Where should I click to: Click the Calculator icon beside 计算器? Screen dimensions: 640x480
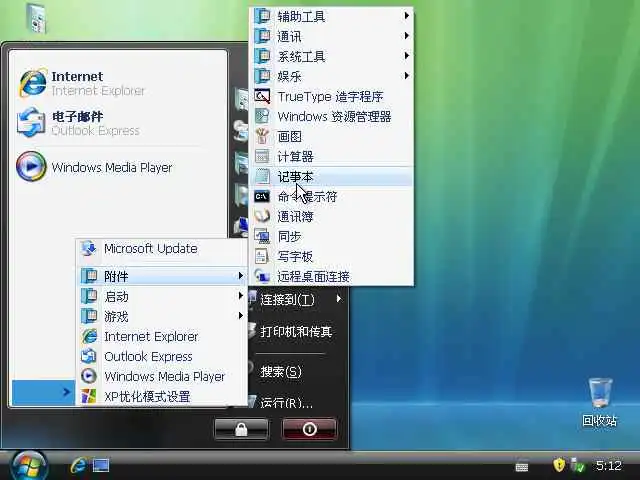[x=262, y=157]
